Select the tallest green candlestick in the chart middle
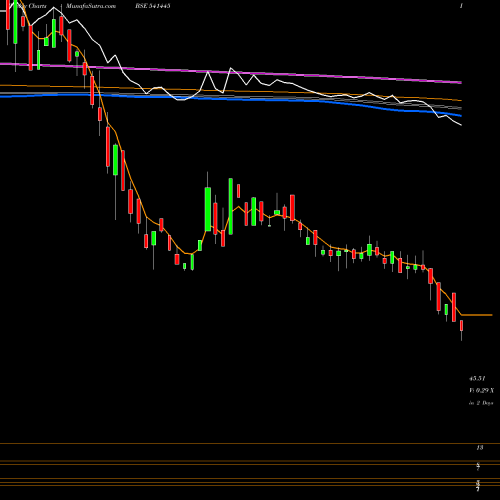This screenshot has width=500, height=500. pyautogui.click(x=231, y=206)
